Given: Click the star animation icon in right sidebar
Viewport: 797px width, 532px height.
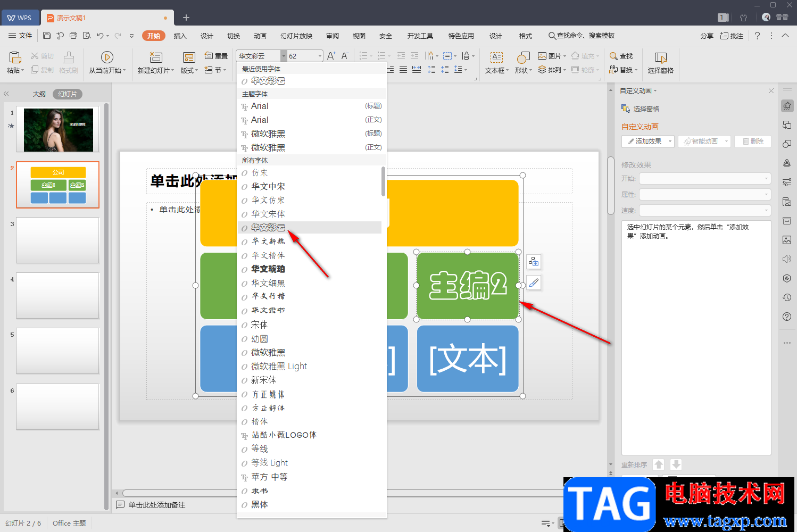Looking at the screenshot, I should click(x=787, y=106).
